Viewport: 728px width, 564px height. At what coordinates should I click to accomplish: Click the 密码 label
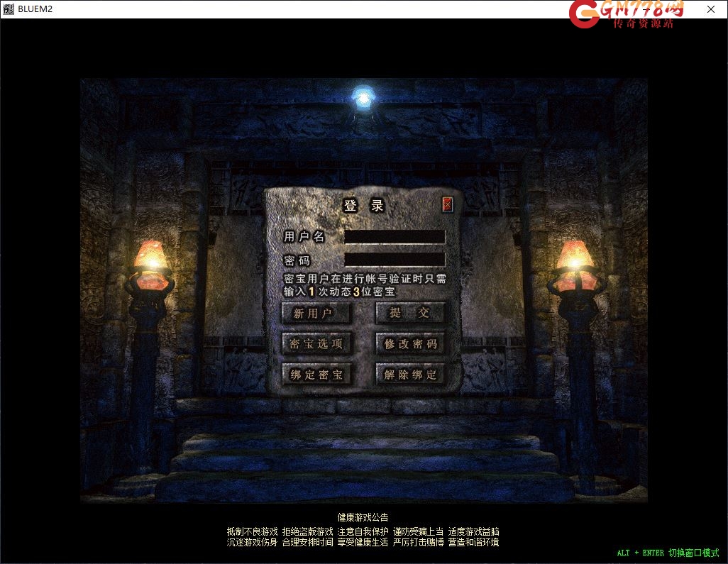[x=297, y=260]
